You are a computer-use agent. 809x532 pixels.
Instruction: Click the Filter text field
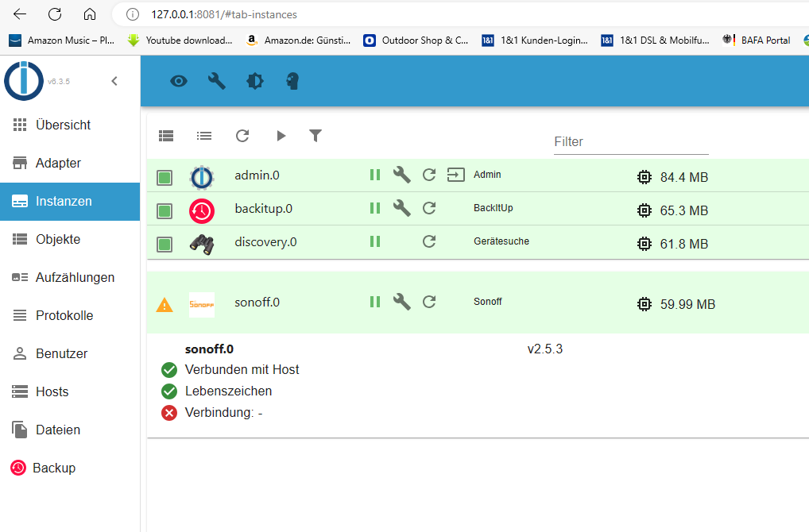pos(631,142)
